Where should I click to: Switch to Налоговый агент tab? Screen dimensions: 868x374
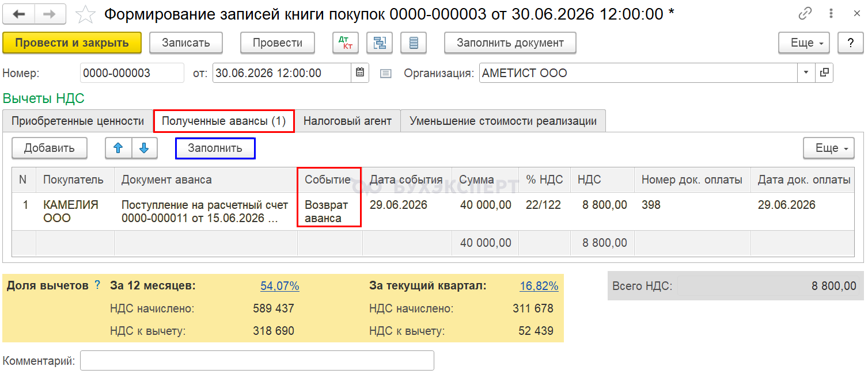point(347,121)
